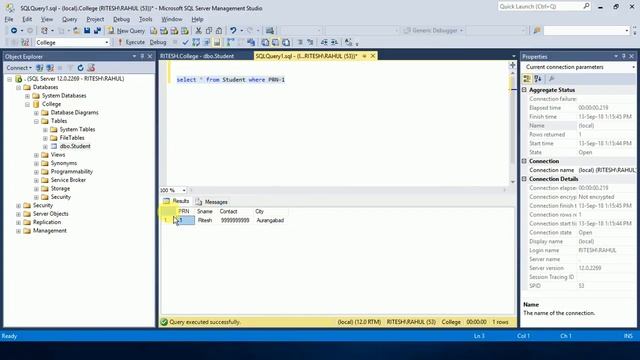Click the Increase Indent icon
Image resolution: width=640 pixels, height=360 pixels.
point(334,42)
